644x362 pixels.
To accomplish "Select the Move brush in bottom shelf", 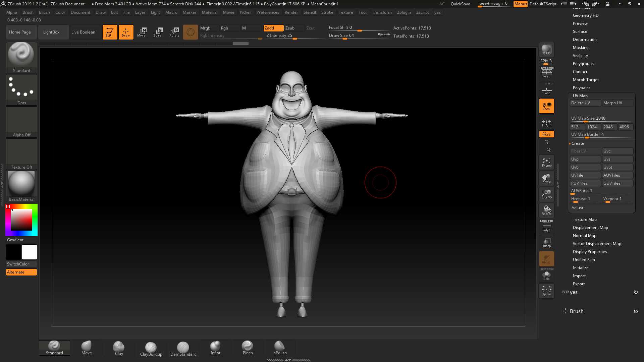I will pyautogui.click(x=87, y=348).
